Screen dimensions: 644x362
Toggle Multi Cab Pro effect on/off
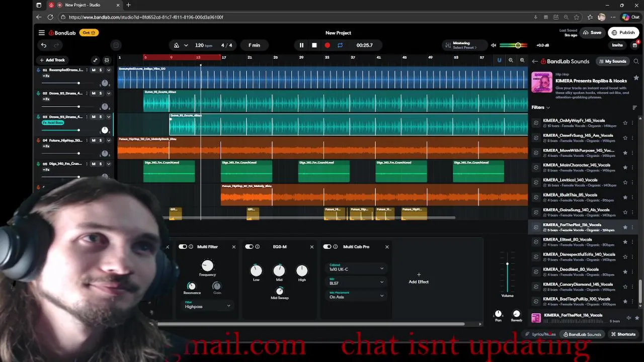click(327, 247)
